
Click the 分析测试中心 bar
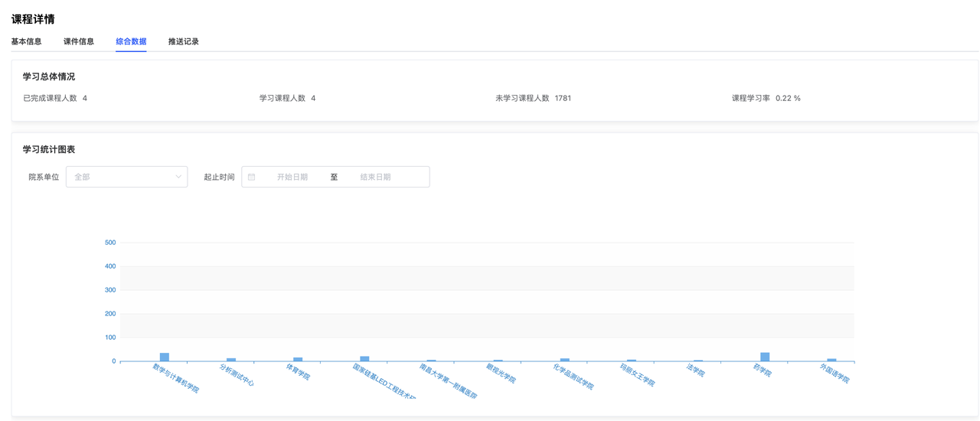coord(231,359)
